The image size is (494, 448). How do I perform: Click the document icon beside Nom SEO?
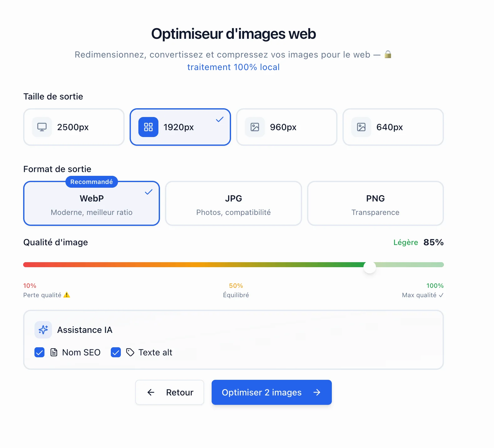point(54,352)
